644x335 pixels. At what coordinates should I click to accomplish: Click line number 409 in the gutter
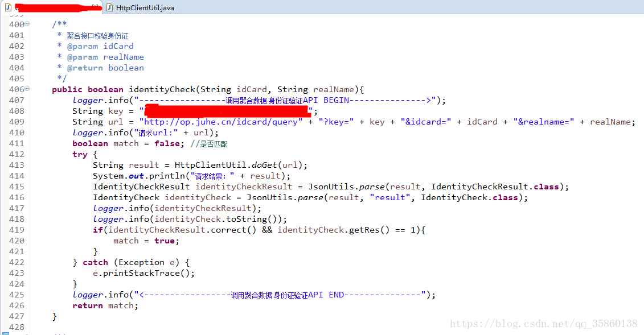tap(17, 122)
